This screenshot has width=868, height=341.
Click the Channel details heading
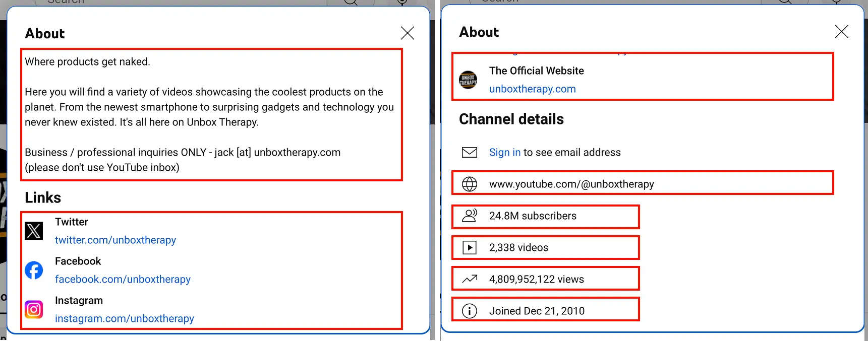(x=511, y=119)
